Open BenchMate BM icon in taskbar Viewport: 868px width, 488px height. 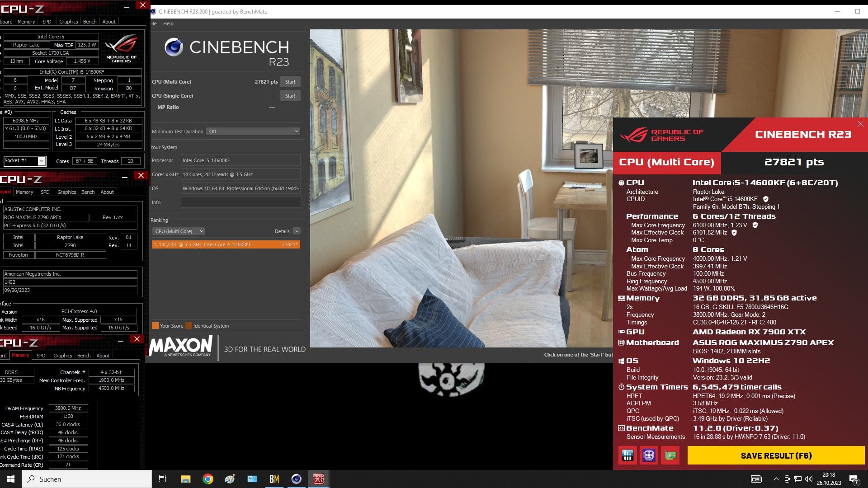pyautogui.click(x=274, y=479)
